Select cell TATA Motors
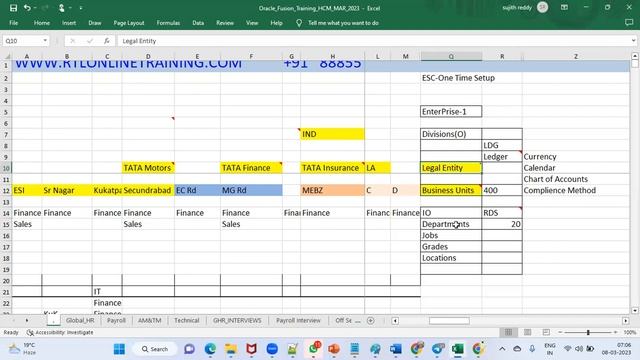This screenshot has width=640, height=360. 148,168
